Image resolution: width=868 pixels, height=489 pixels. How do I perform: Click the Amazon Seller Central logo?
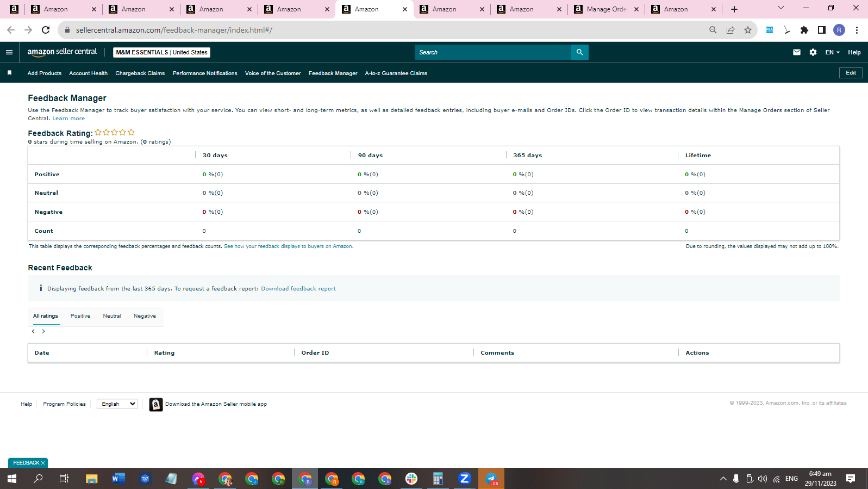click(62, 52)
